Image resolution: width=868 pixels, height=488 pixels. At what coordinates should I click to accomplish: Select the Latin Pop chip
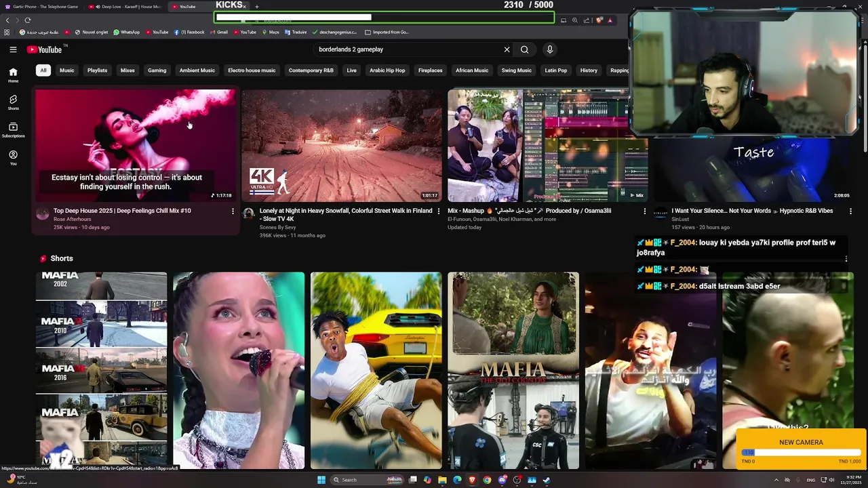(556, 70)
